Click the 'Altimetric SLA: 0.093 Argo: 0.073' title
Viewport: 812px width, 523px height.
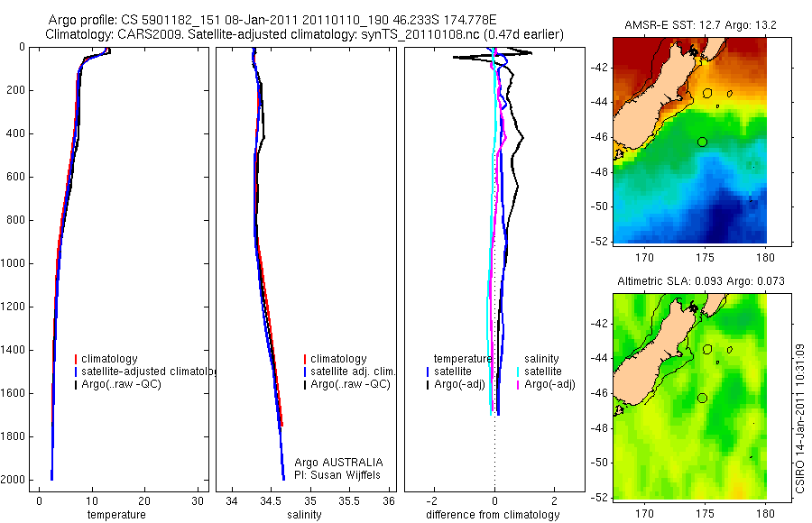point(701,281)
